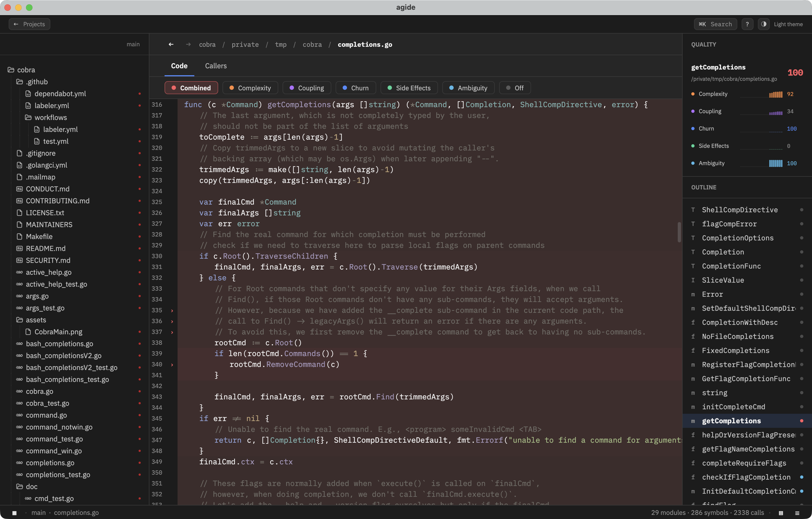The height and width of the screenshot is (519, 812).
Task: Click the Coupling score bar showing 34
Action: 775,113
